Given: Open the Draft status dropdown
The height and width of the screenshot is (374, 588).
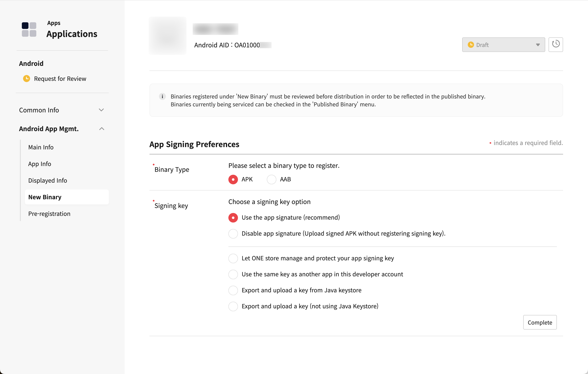Looking at the screenshot, I should click(503, 45).
